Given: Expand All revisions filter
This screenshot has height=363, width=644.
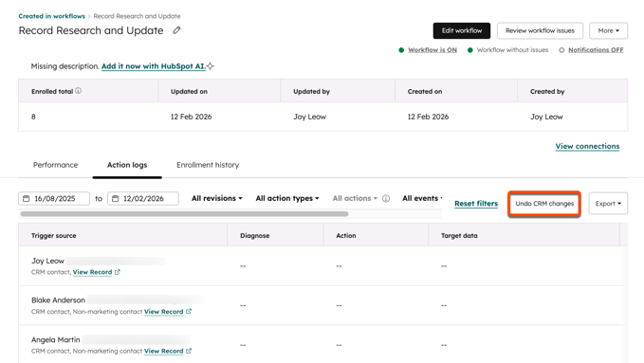Looking at the screenshot, I should click(217, 198).
